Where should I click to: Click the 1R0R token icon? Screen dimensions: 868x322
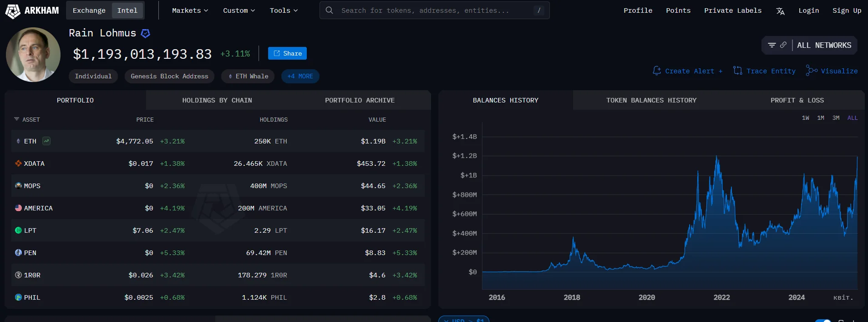coord(18,275)
